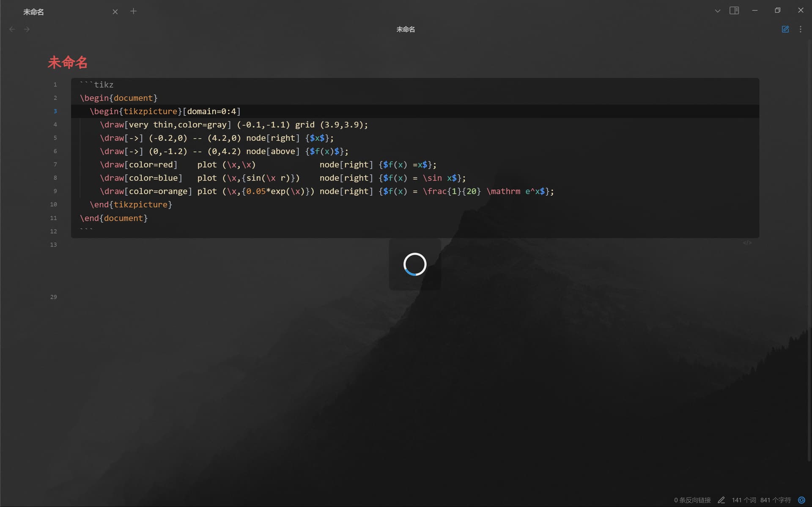Click the centered 未命名 header title
Viewport: 812px width, 507px height.
click(406, 29)
